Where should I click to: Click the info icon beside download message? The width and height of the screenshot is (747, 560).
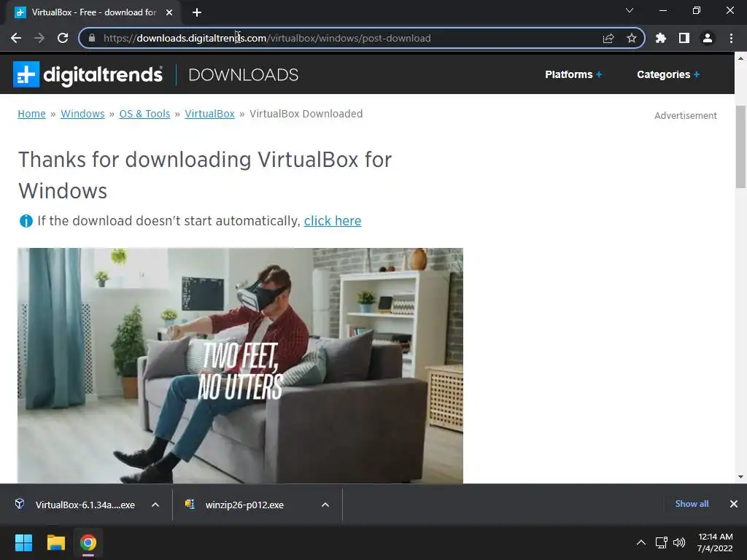pos(26,221)
